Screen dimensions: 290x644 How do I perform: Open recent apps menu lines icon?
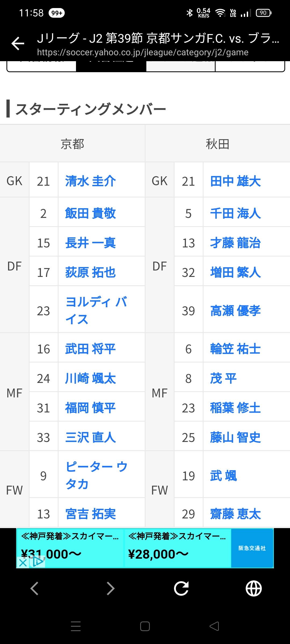click(x=76, y=626)
